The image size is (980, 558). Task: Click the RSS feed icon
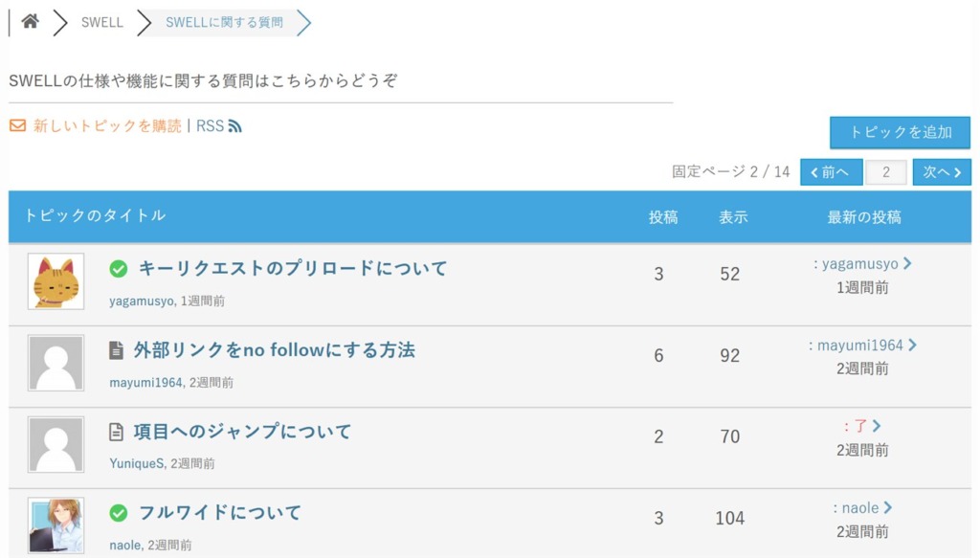click(235, 126)
